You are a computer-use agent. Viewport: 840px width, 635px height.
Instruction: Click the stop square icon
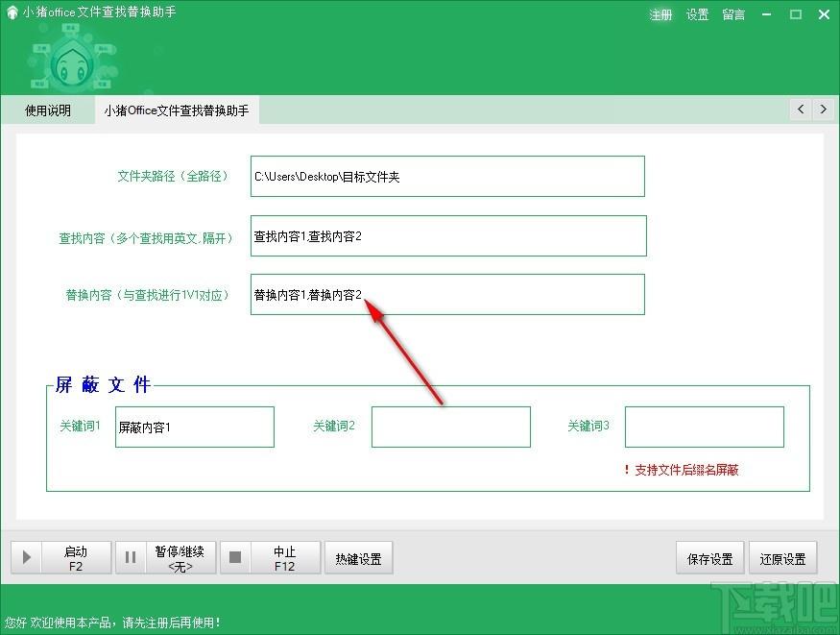(x=235, y=558)
